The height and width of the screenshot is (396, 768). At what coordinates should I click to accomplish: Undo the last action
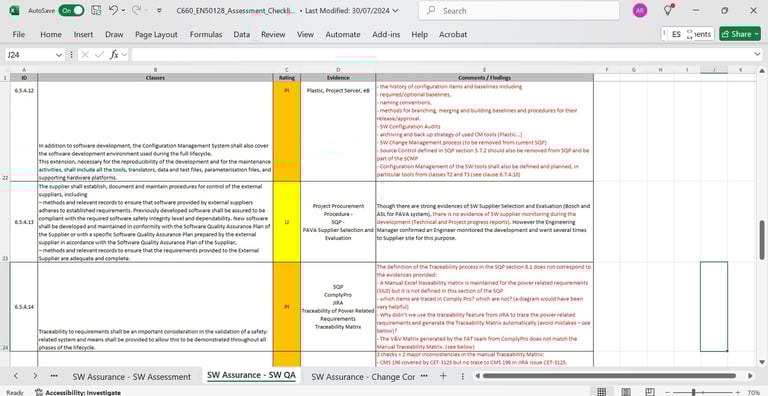point(113,10)
